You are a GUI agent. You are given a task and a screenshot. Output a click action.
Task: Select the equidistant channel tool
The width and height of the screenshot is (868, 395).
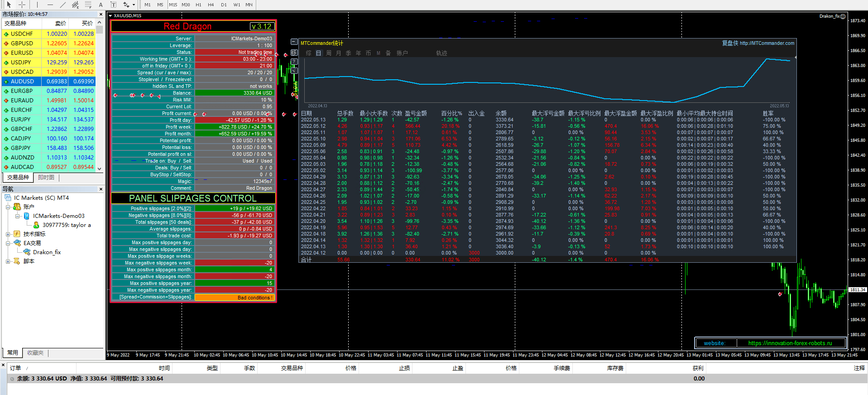click(x=75, y=5)
